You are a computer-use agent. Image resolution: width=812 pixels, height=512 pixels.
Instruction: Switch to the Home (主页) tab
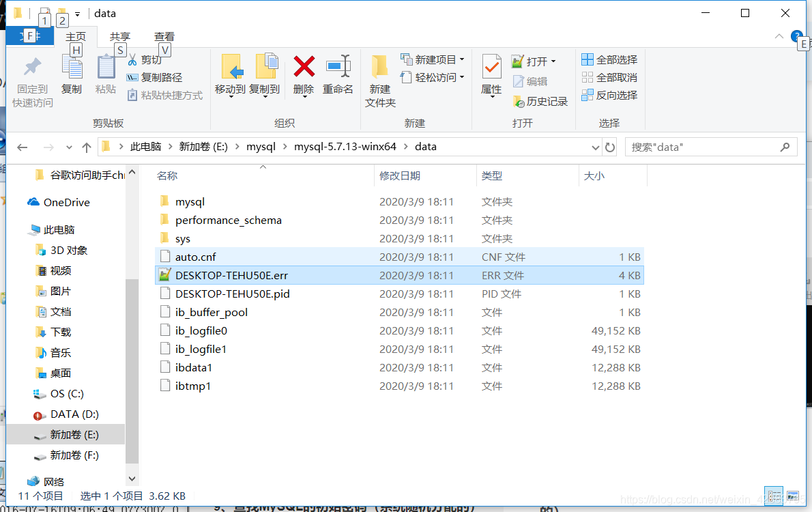76,36
